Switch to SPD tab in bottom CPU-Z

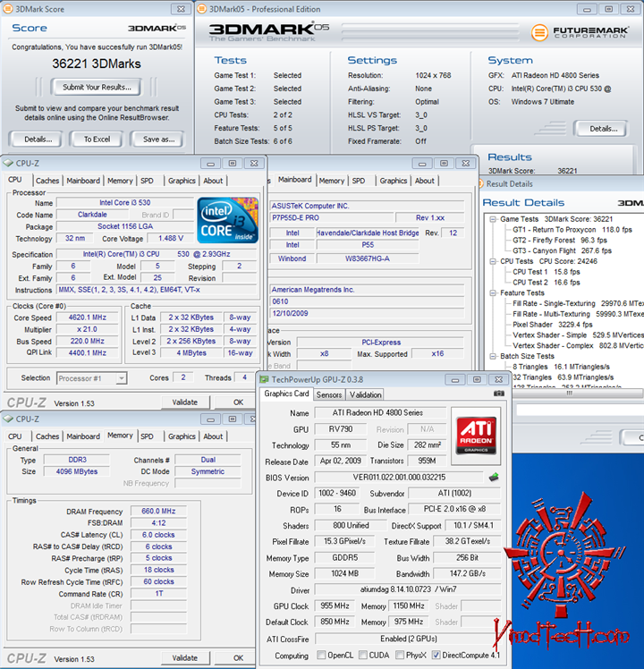tap(147, 436)
